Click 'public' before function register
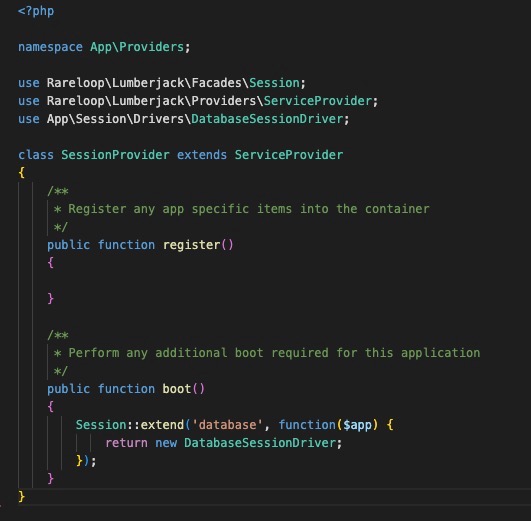Screen dimensions: 531x521 [x=68, y=245]
